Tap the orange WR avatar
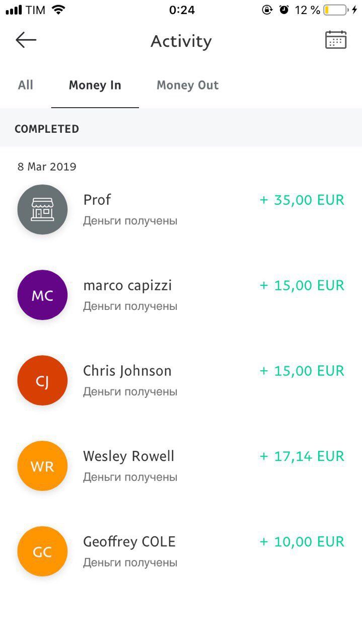The height and width of the screenshot is (644, 362). (42, 466)
